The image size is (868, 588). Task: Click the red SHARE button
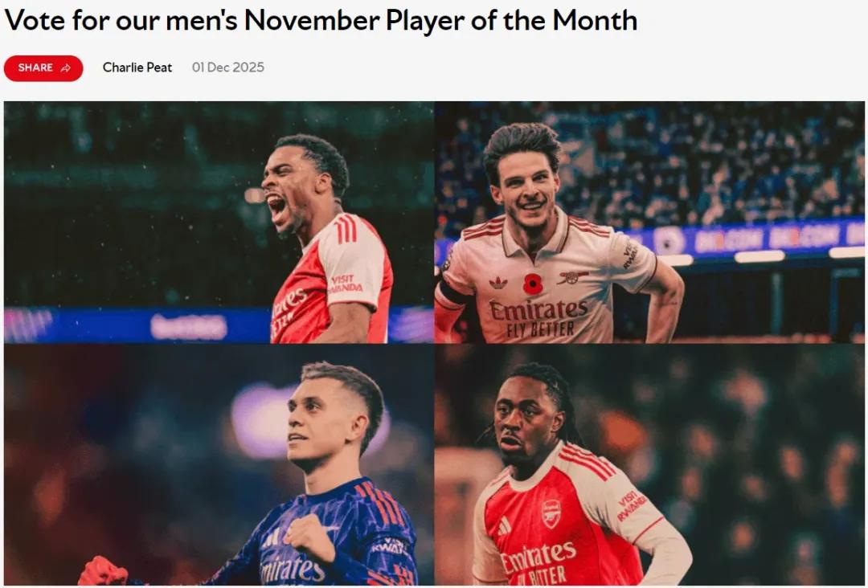pos(43,68)
